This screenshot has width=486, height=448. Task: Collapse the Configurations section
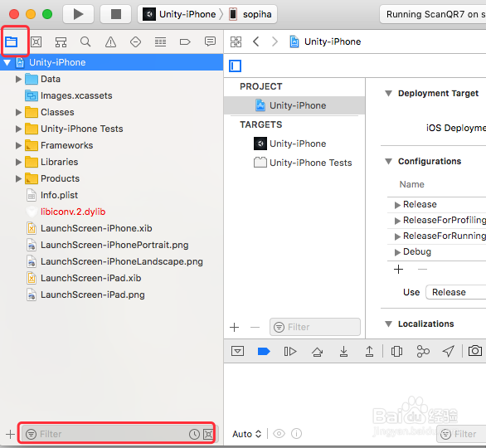[x=388, y=161]
